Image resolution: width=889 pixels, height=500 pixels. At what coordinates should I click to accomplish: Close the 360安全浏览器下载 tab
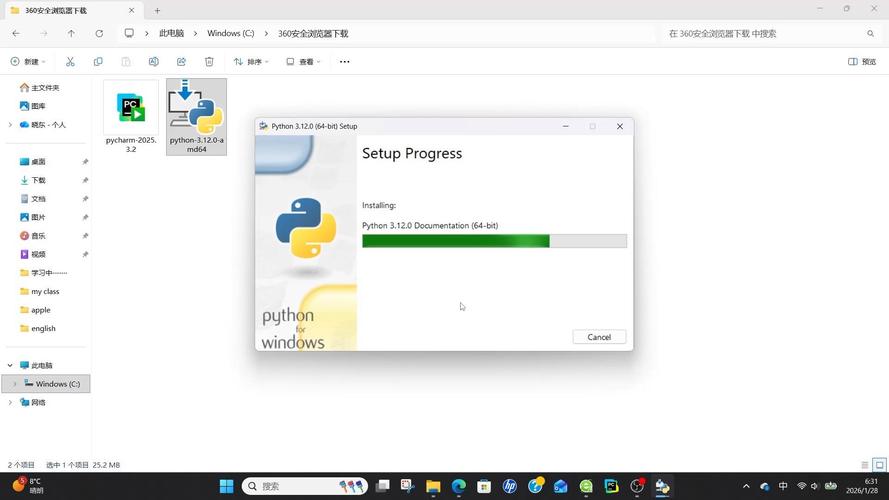point(131,10)
